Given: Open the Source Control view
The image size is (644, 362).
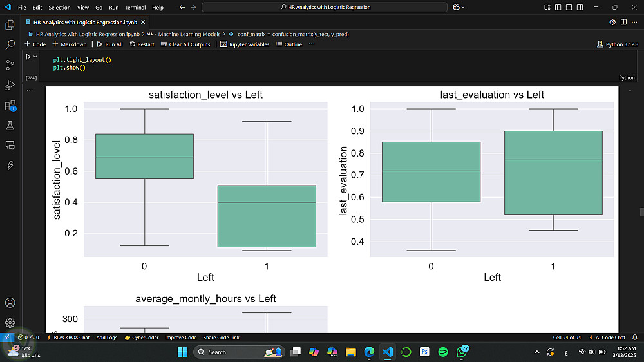Looking at the screenshot, I should (10, 64).
